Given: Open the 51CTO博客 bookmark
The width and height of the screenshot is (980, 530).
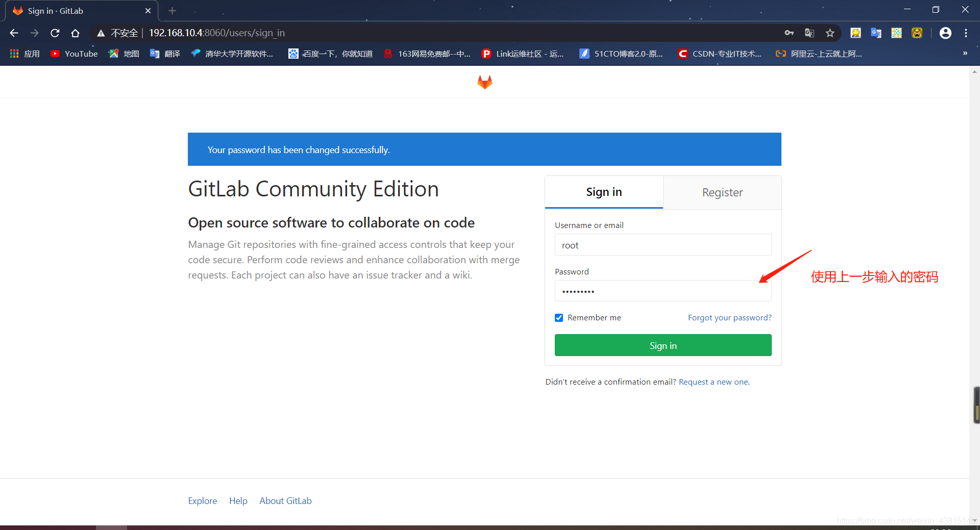Looking at the screenshot, I should click(621, 54).
